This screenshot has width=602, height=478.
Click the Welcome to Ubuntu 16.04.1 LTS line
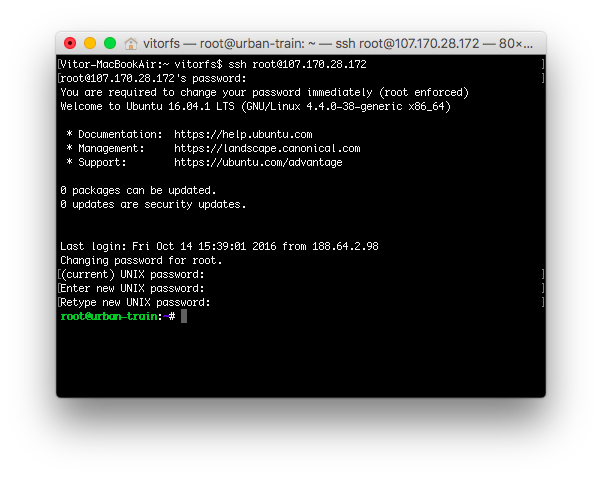click(x=255, y=106)
